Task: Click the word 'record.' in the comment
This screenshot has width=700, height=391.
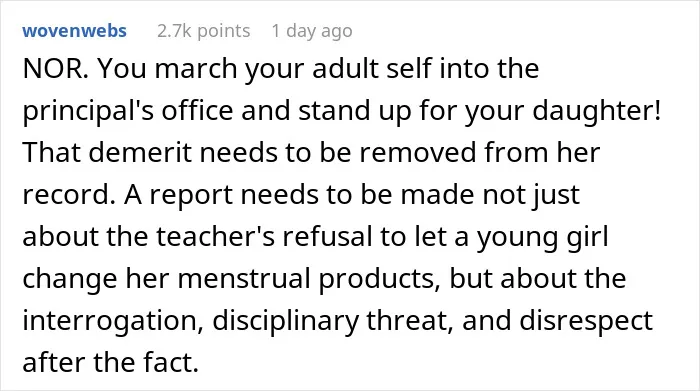Action: (x=69, y=194)
